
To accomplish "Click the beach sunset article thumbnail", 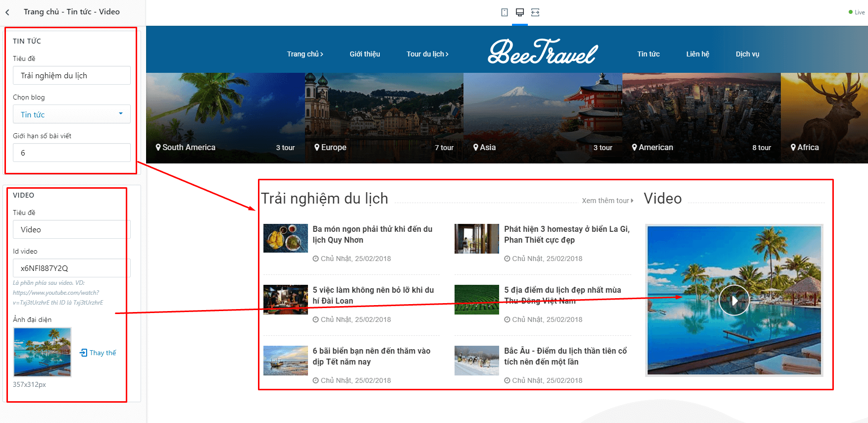I will click(286, 361).
